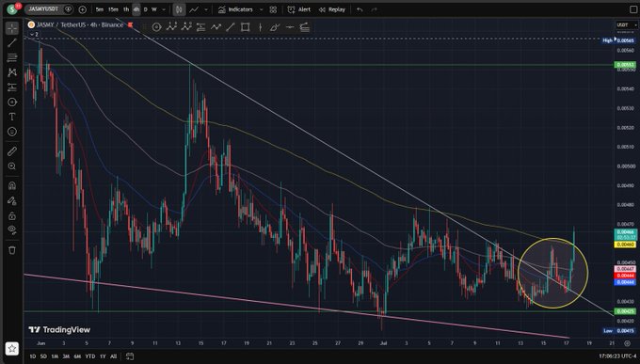Select the Measure ruler tool
Viewport: 640px width, 364px height.
tap(12, 151)
